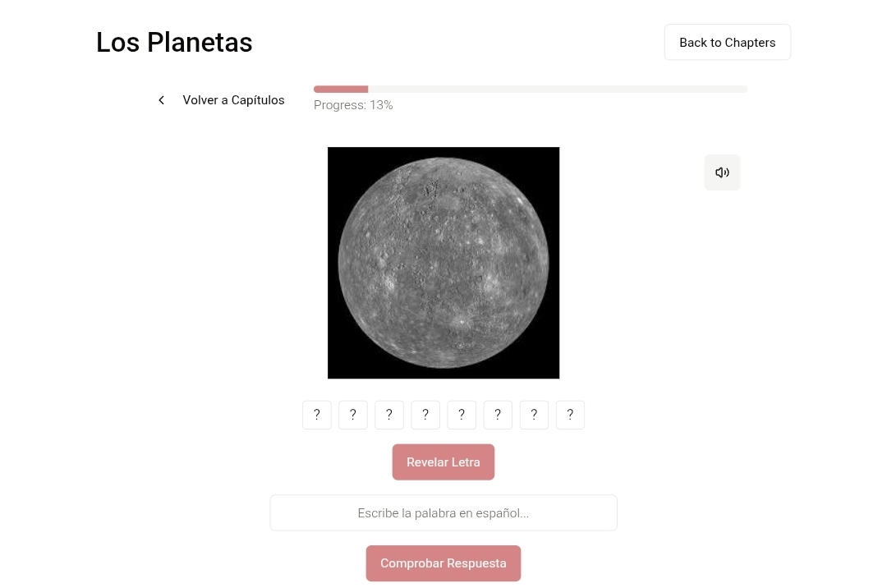Select the seventh letter placeholder box

534,415
